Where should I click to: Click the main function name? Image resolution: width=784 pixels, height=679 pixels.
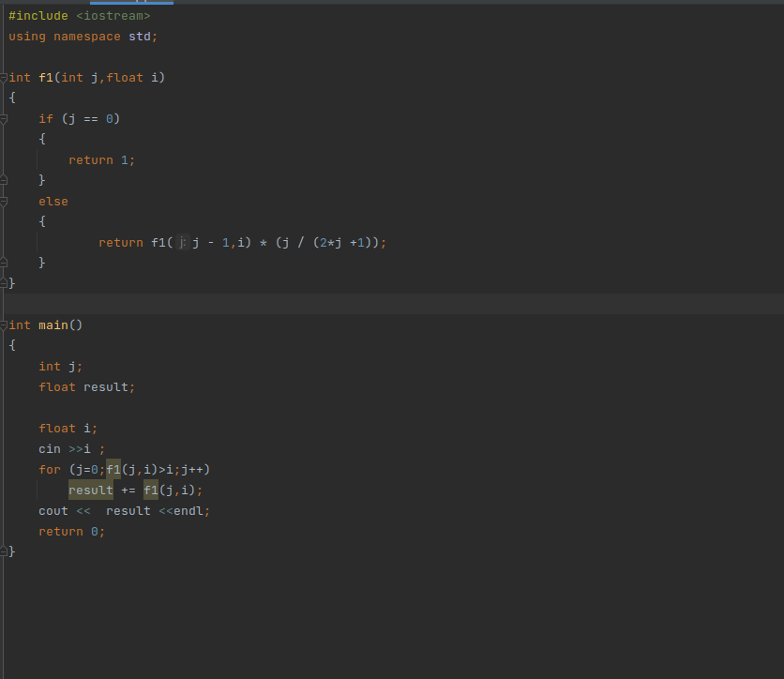(x=53, y=325)
